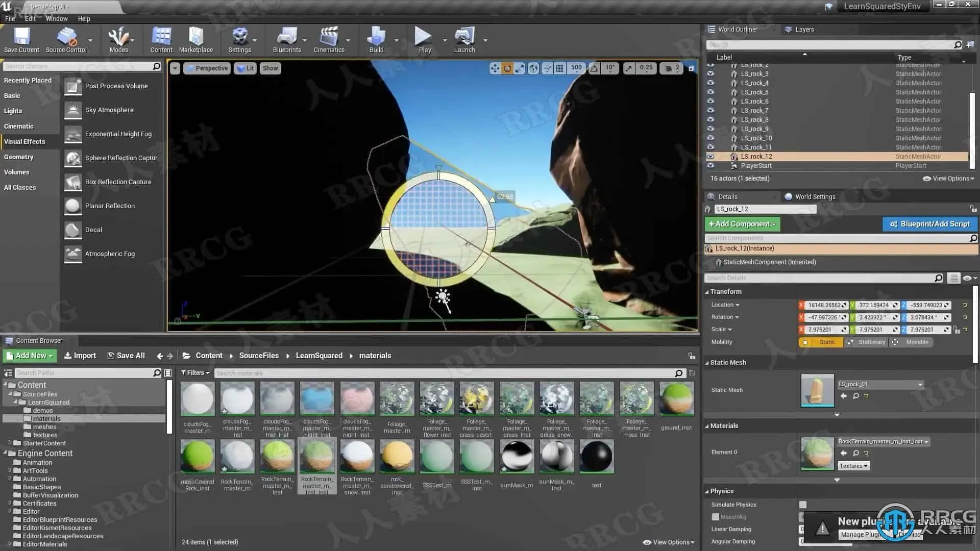Hide LS_rock_5 with its eye icon
Screen dimensions: 980x551
click(x=710, y=92)
